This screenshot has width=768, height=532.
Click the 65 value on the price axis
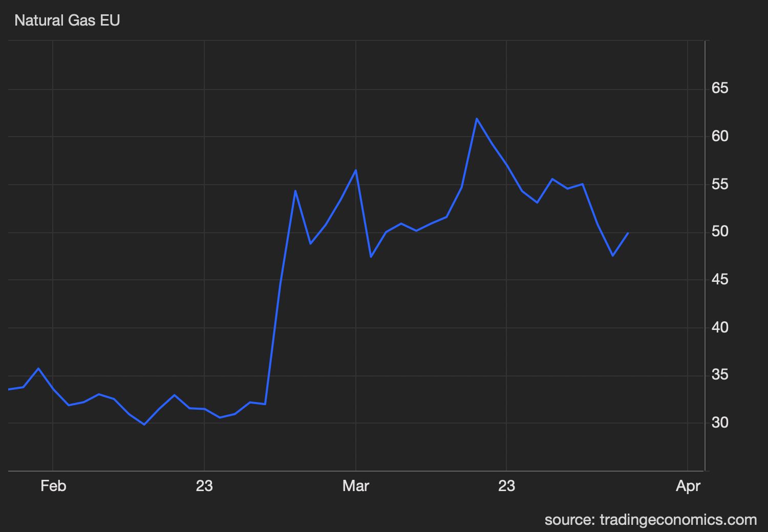point(719,88)
